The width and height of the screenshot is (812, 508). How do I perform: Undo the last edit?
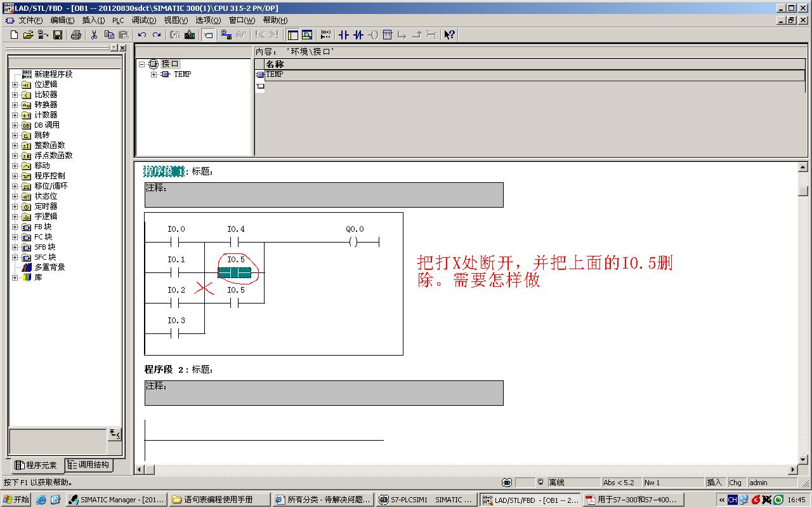pos(142,35)
